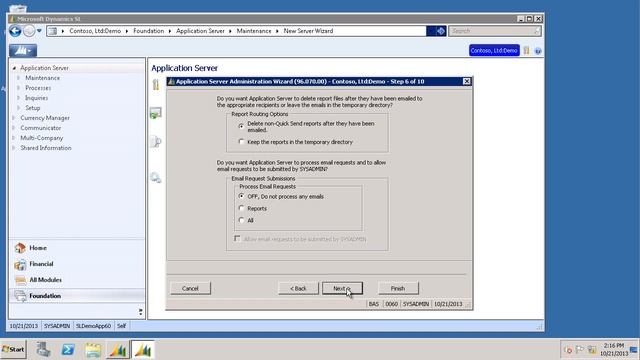Click the Windows Start button
Viewport: 640px width, 360px height.
coord(13,349)
